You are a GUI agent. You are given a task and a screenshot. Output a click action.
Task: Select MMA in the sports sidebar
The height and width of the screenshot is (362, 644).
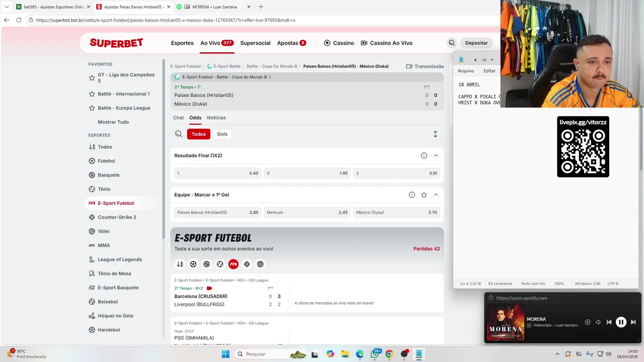[x=104, y=245]
